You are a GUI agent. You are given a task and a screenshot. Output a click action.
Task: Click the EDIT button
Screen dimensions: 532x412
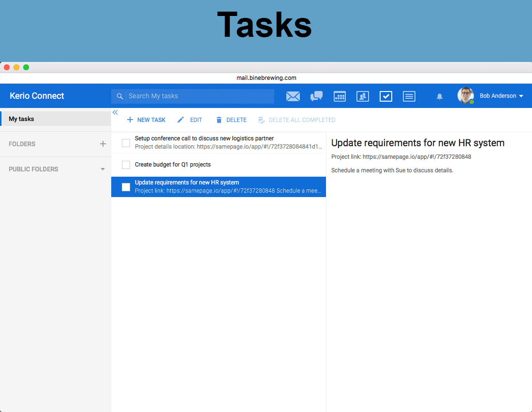pyautogui.click(x=190, y=120)
